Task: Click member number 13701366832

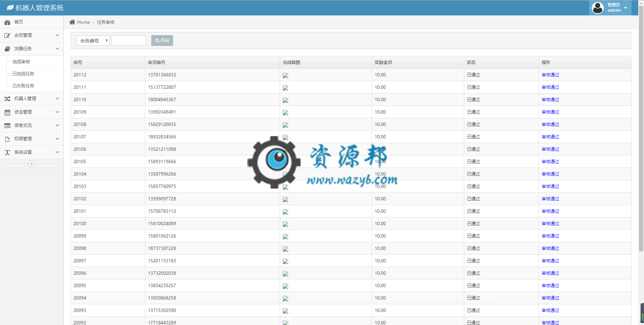Action: coord(162,75)
